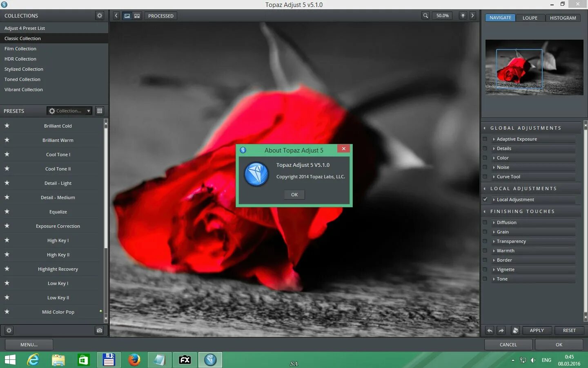Screen dimensions: 588x368
Task: Click the PROCESSED view button
Action: coord(161,16)
